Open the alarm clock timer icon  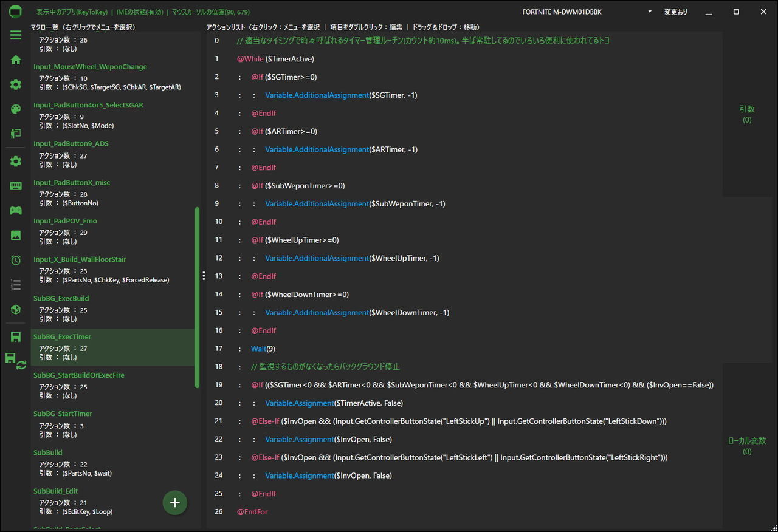tap(16, 260)
